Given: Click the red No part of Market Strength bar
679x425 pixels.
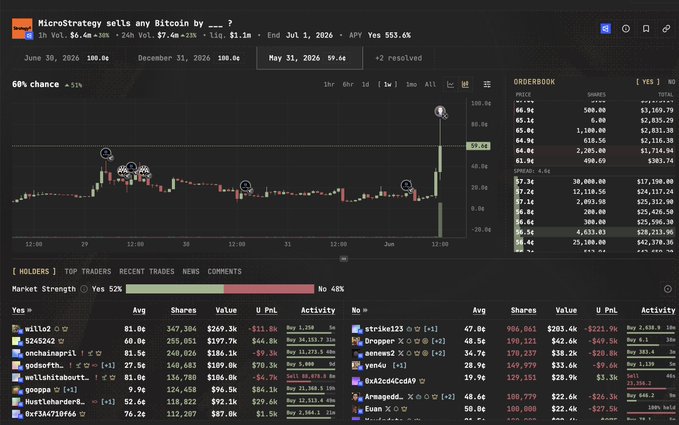Looking at the screenshot, I should pyautogui.click(x=269, y=289).
